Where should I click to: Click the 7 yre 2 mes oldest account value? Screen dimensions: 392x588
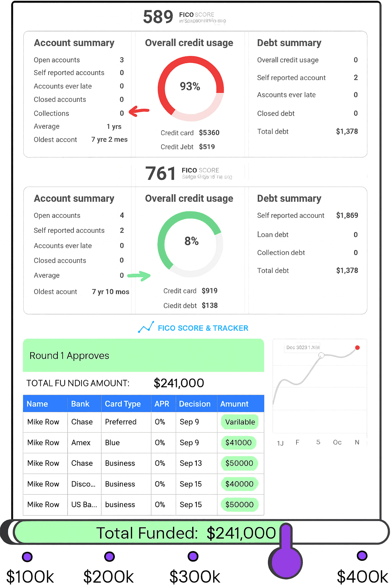(109, 139)
